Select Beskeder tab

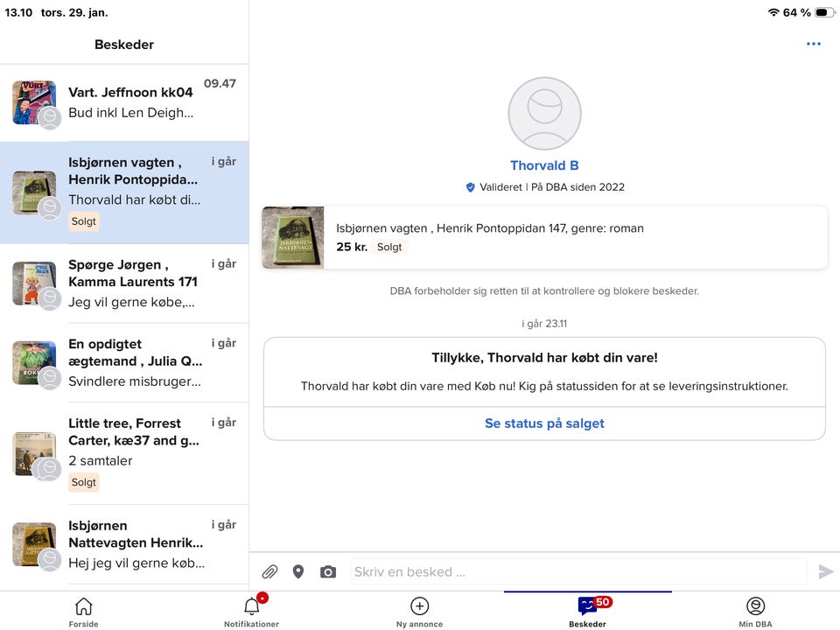click(x=588, y=612)
